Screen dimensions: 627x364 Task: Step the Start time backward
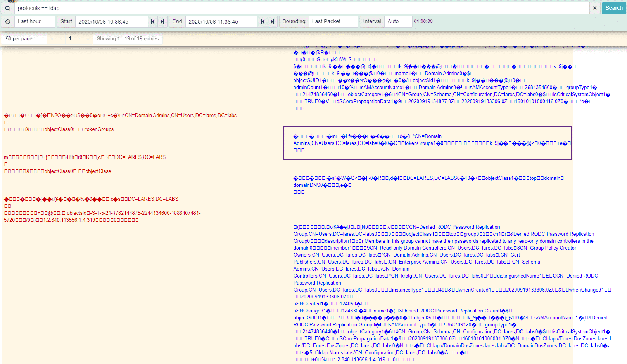point(153,22)
